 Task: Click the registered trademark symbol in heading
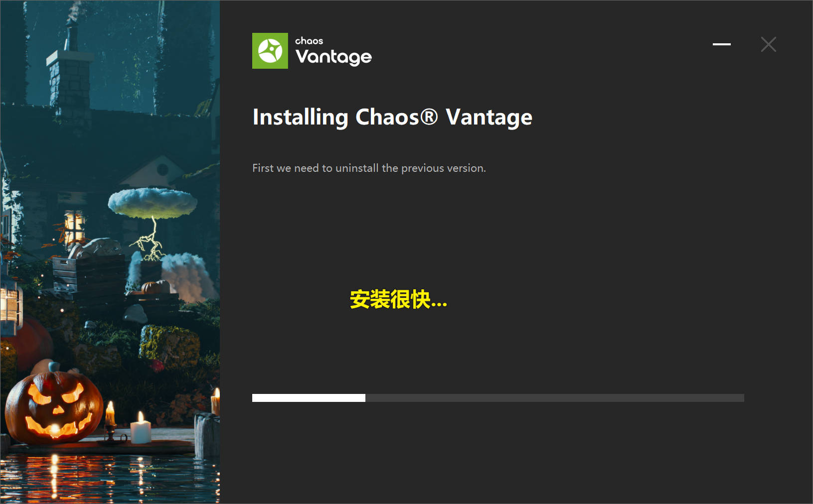click(429, 117)
